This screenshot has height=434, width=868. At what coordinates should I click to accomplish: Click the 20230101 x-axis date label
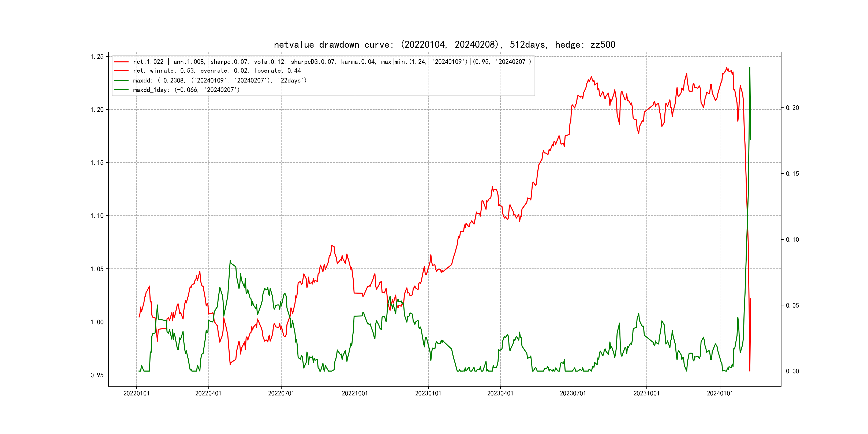coord(428,394)
